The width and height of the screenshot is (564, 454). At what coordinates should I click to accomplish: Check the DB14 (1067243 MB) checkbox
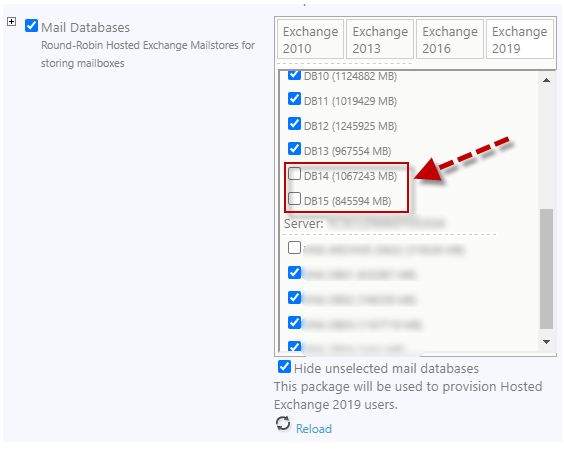[x=294, y=174]
